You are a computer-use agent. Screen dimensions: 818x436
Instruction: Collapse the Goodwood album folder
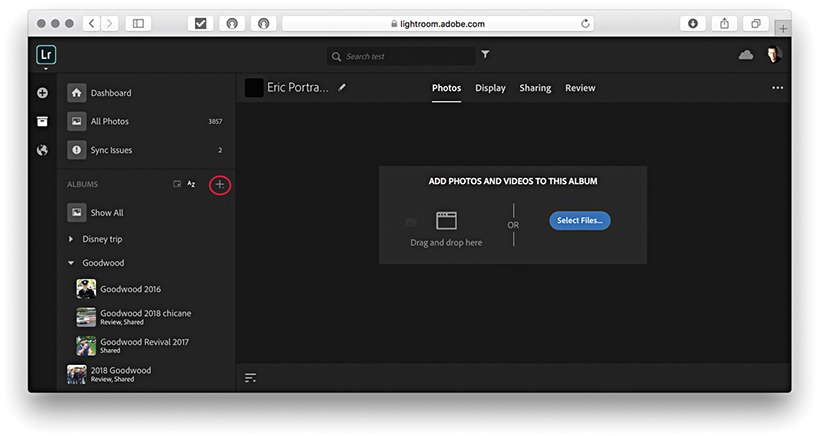pyautogui.click(x=71, y=263)
